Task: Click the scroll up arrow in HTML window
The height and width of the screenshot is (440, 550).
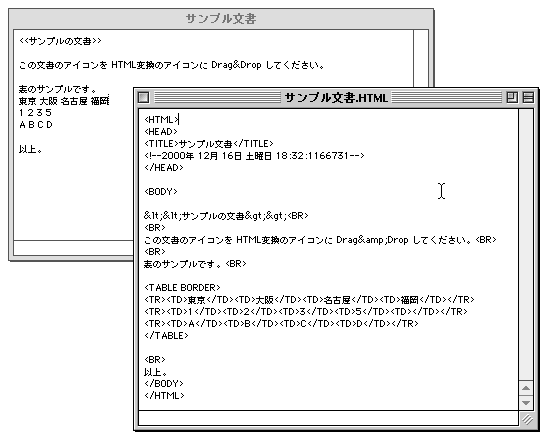Action: tap(526, 388)
